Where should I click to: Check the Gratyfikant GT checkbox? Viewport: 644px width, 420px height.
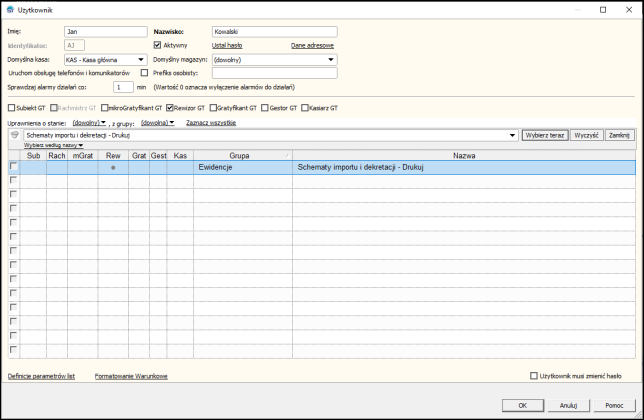[213, 108]
